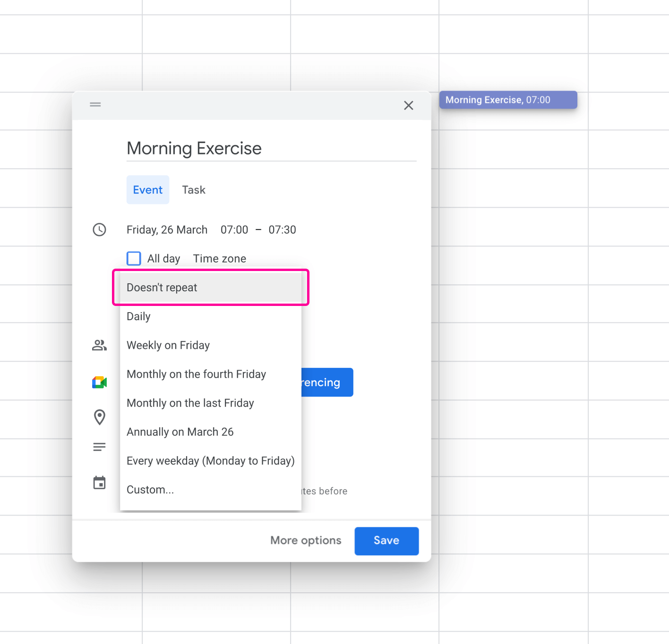This screenshot has height=644, width=669.
Task: Select the Event tab
Action: (147, 190)
